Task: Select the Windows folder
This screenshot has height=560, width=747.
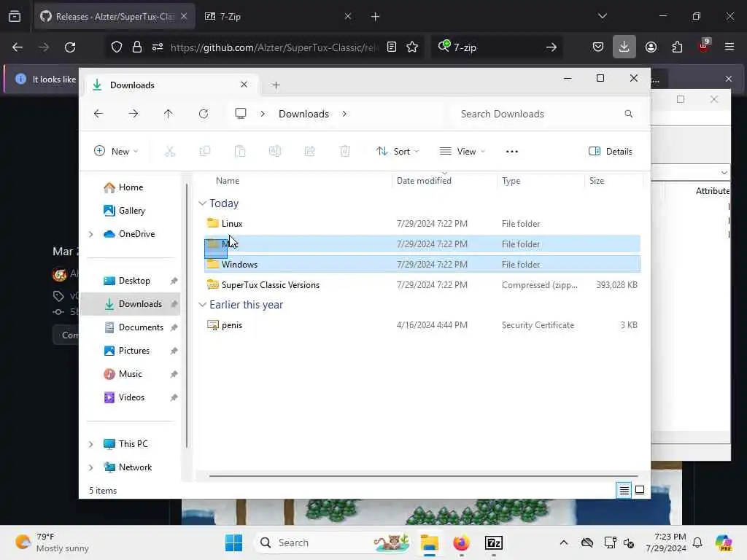Action: pyautogui.click(x=422, y=264)
